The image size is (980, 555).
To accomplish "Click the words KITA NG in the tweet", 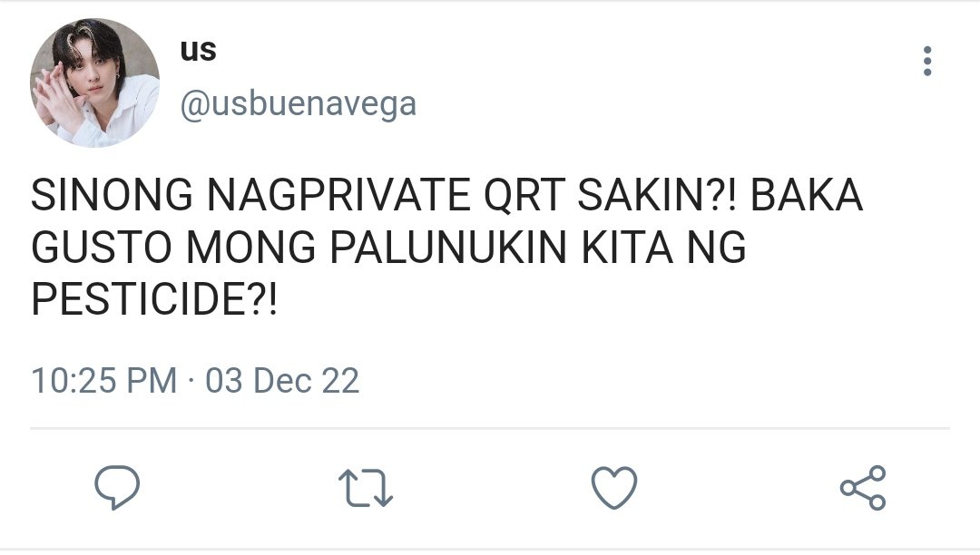I will click(x=663, y=248).
